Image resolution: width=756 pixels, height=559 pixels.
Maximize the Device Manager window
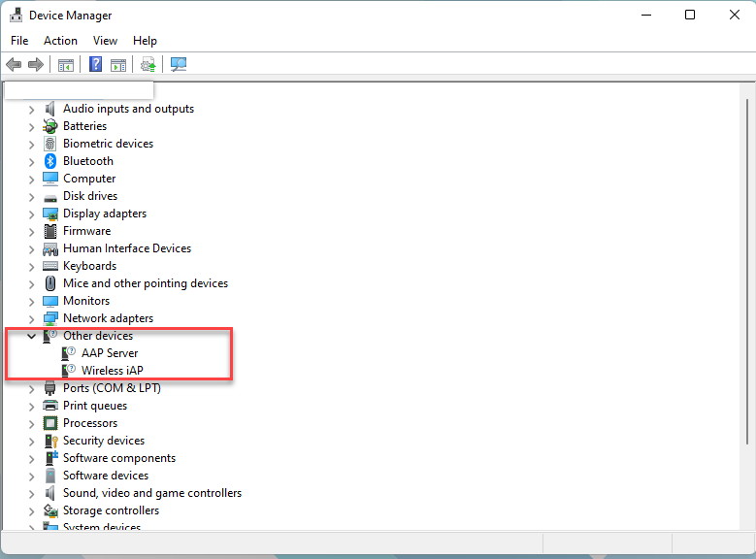coord(690,15)
